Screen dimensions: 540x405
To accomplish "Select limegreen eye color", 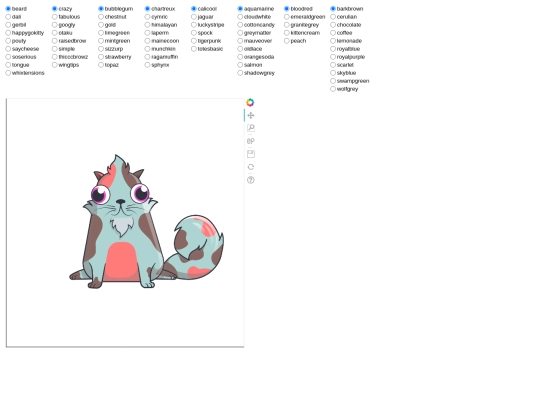I will coord(101,33).
